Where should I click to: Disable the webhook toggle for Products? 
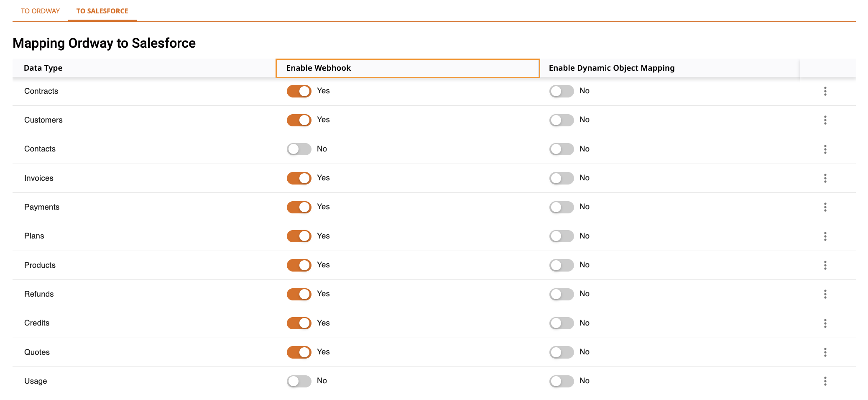[299, 265]
